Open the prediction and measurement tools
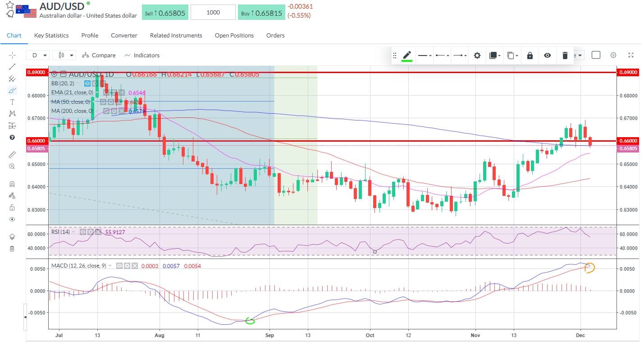Image resolution: width=644 pixels, height=342 pixels. pos(12,125)
